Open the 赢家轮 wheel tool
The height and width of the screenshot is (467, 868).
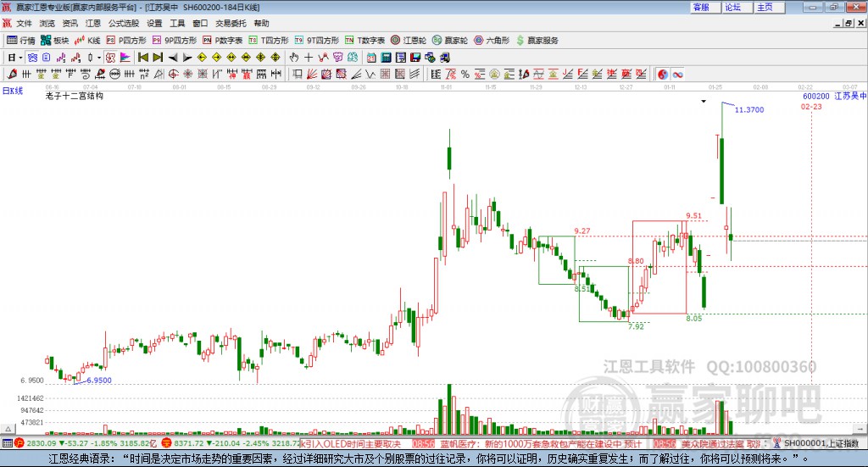(450, 41)
